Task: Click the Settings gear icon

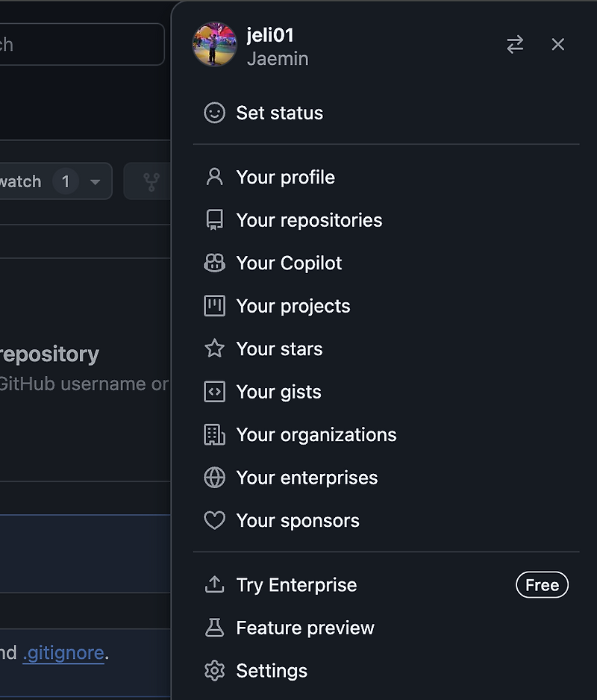Action: [215, 671]
